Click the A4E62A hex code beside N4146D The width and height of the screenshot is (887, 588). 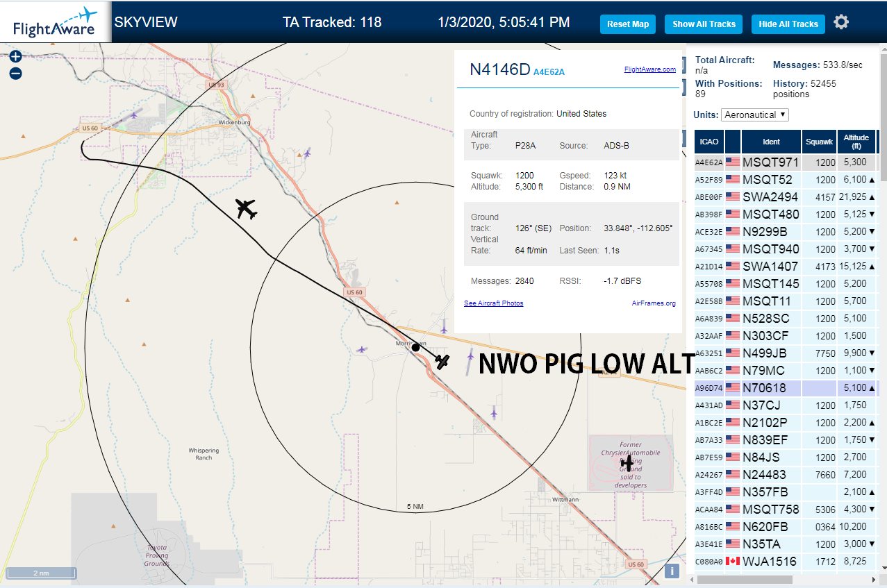pyautogui.click(x=549, y=72)
